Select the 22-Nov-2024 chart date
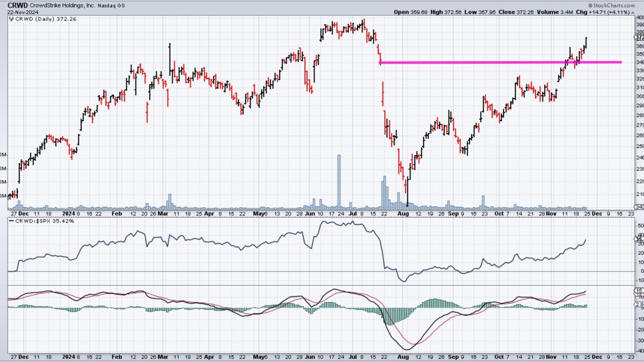The width and height of the screenshot is (644, 362). point(24,12)
